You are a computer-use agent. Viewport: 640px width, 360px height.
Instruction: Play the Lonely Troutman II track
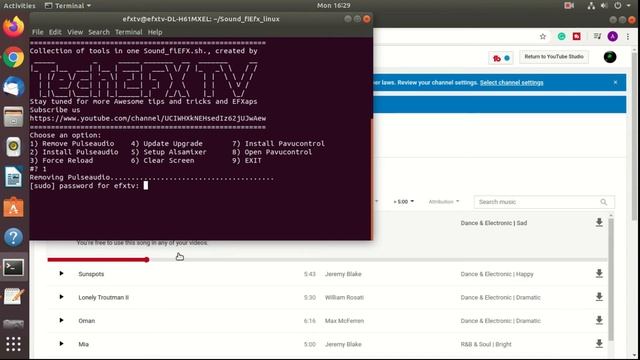tap(61, 297)
